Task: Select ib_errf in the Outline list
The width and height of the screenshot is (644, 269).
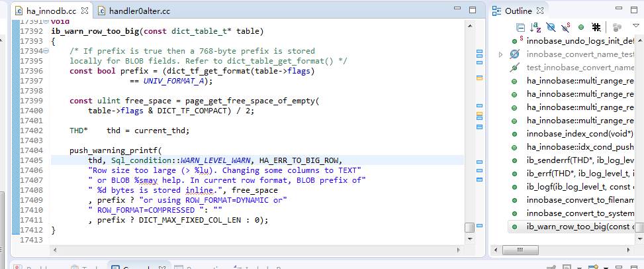Action: point(580,174)
